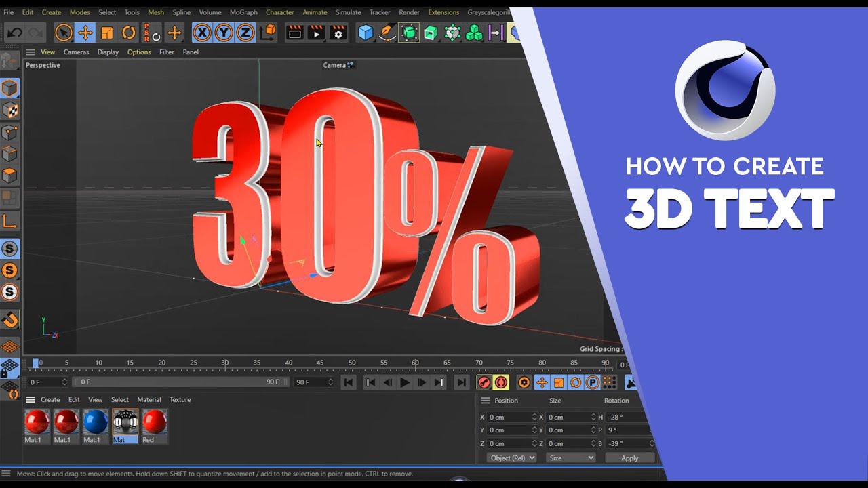The height and width of the screenshot is (488, 868).
Task: Choose the Scale tool in top toolbar
Action: [x=107, y=33]
